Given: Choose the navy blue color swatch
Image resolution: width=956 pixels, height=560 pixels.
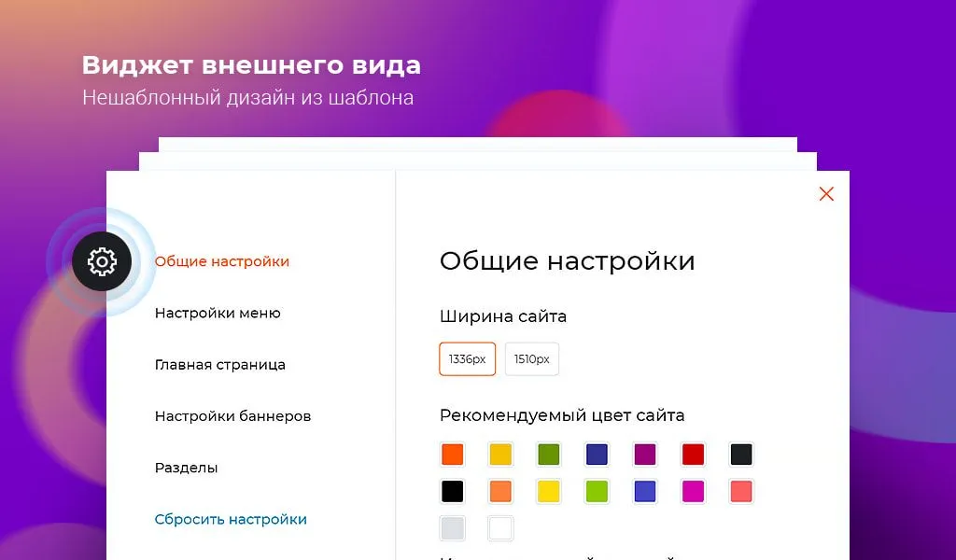Looking at the screenshot, I should (596, 455).
